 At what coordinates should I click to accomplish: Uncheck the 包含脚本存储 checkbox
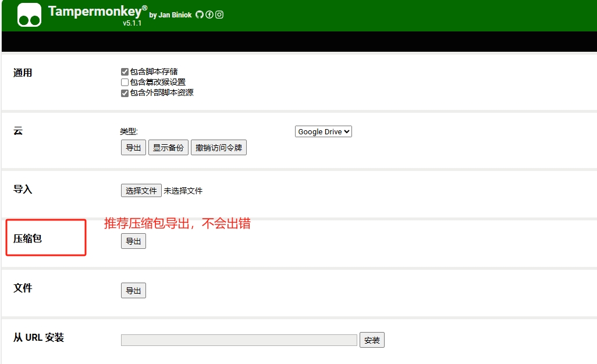point(124,71)
